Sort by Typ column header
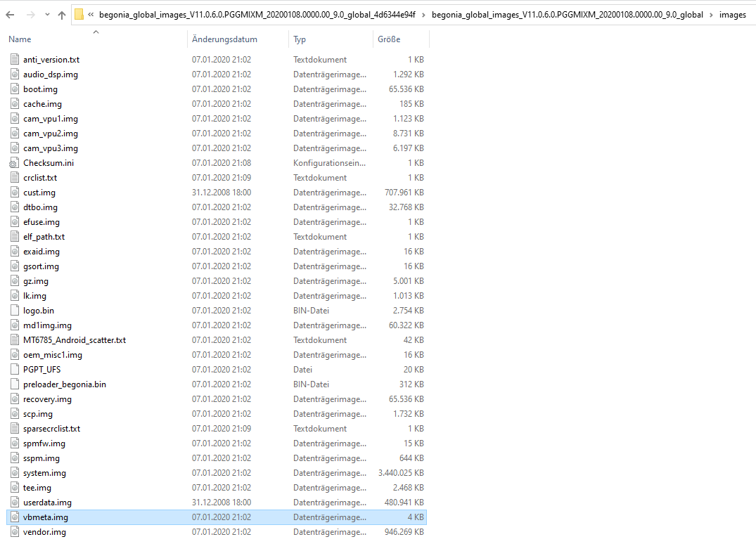Viewport: 756px width, 544px height. click(x=300, y=39)
